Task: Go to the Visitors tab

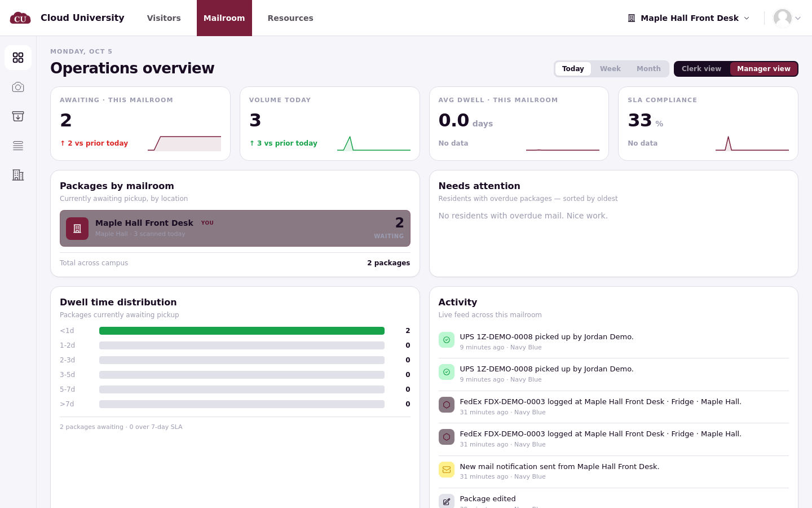Action: tap(164, 18)
